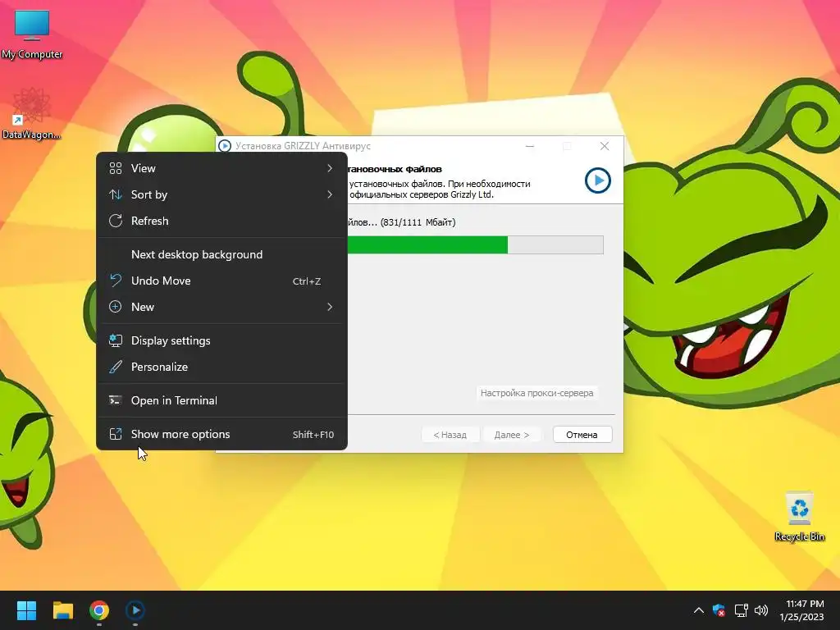Image resolution: width=840 pixels, height=630 pixels.
Task: Click the Далее > button
Action: coord(512,435)
